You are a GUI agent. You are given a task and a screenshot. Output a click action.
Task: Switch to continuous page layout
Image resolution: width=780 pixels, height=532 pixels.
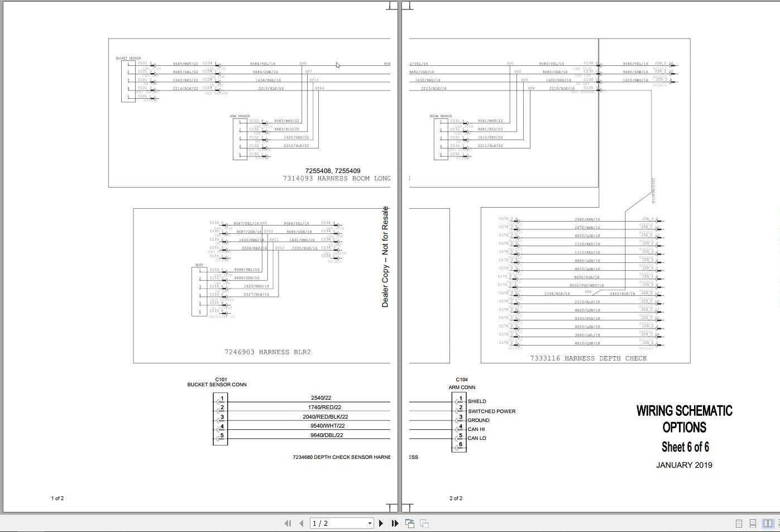click(x=753, y=523)
